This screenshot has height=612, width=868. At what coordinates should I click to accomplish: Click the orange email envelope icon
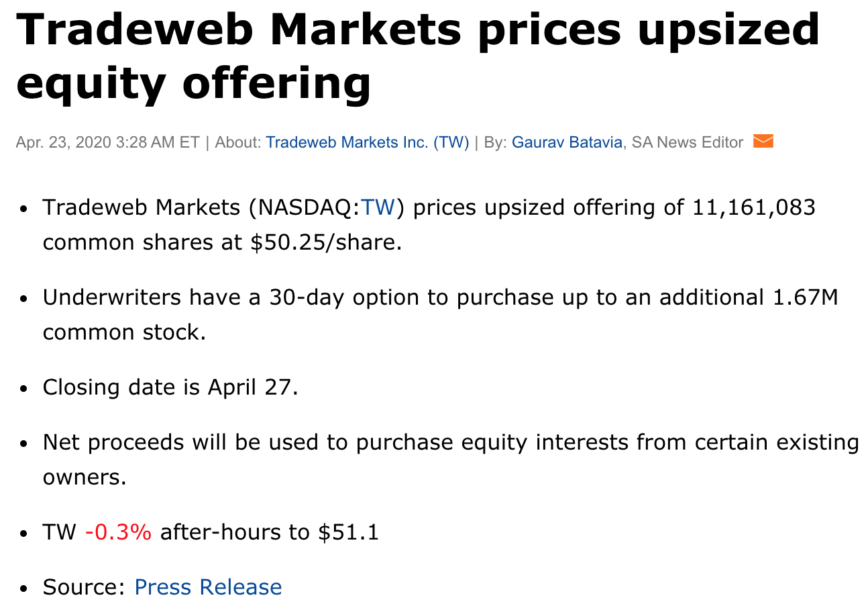point(763,142)
